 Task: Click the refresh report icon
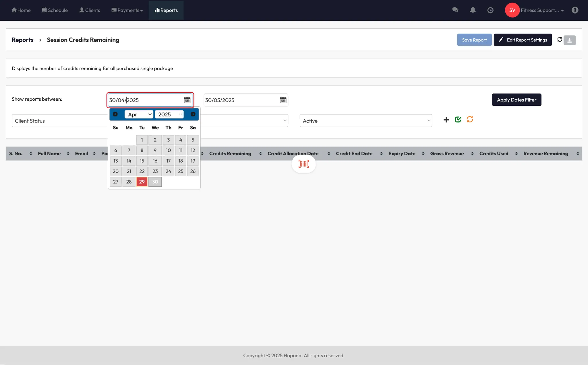[x=560, y=40]
